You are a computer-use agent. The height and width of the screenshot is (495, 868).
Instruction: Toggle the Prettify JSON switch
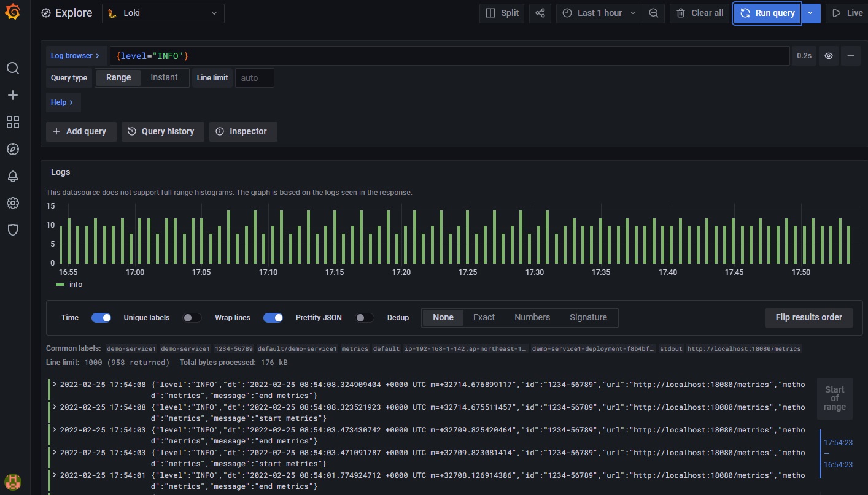point(365,318)
